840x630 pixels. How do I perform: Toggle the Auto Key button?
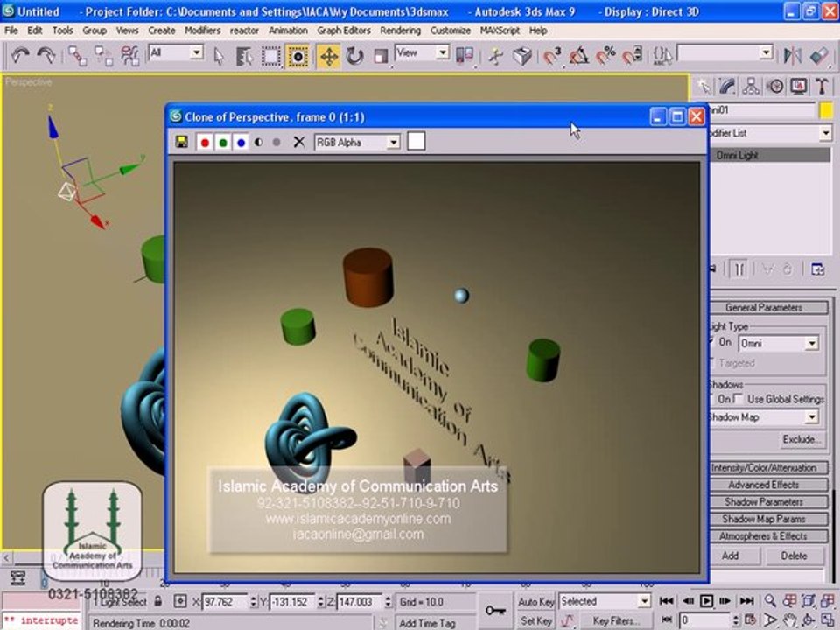(535, 602)
